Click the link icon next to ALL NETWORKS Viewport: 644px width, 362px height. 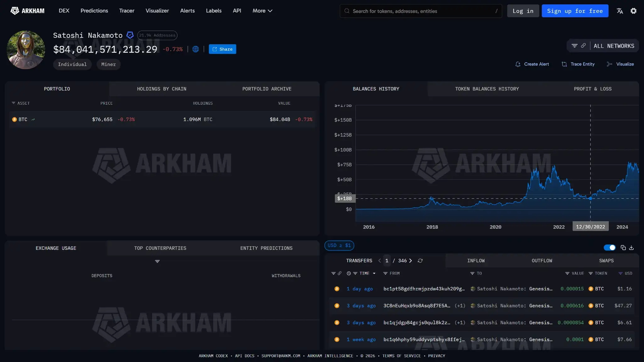pyautogui.click(x=583, y=46)
